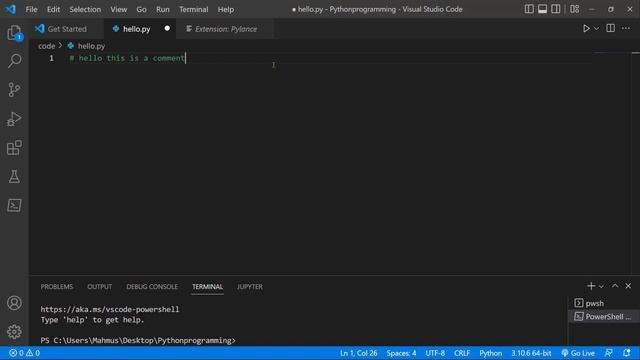Viewport: 640px width, 360px height.
Task: Open the Run menu
Action: [163, 9]
